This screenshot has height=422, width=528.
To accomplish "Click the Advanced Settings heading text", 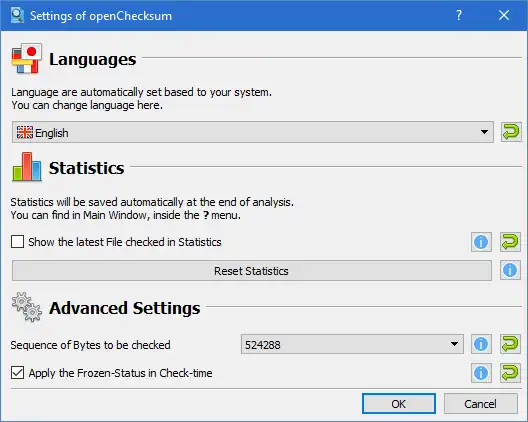I will (125, 308).
